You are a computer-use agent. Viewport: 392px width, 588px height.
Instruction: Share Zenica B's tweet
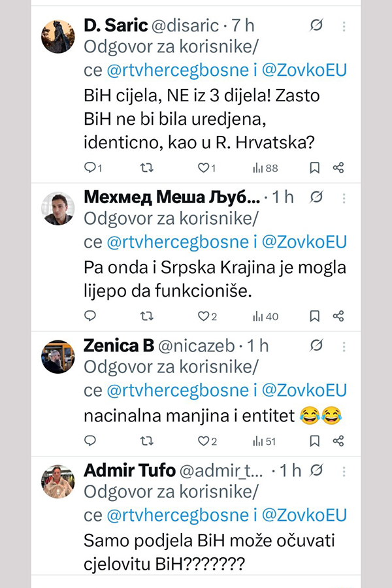(x=338, y=441)
